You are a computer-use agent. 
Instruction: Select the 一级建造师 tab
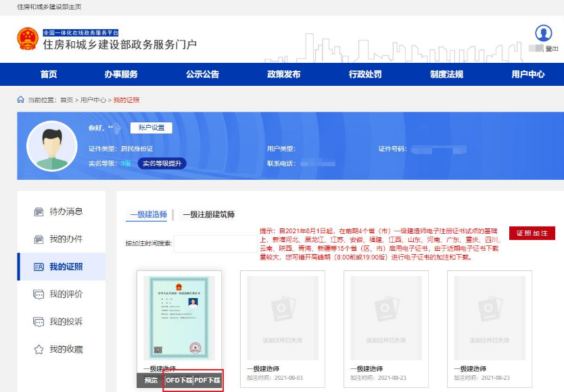148,215
